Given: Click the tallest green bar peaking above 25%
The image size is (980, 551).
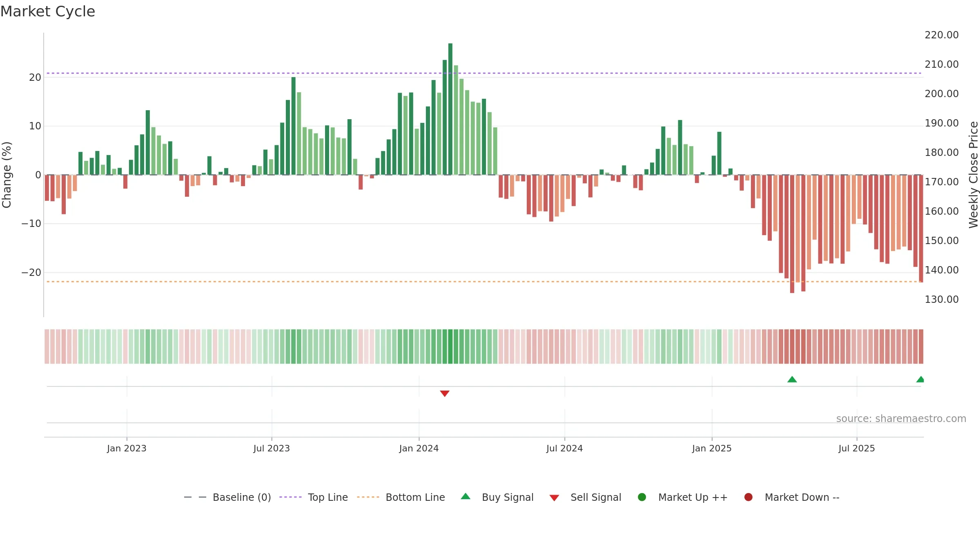Looking at the screenshot, I should [x=450, y=109].
